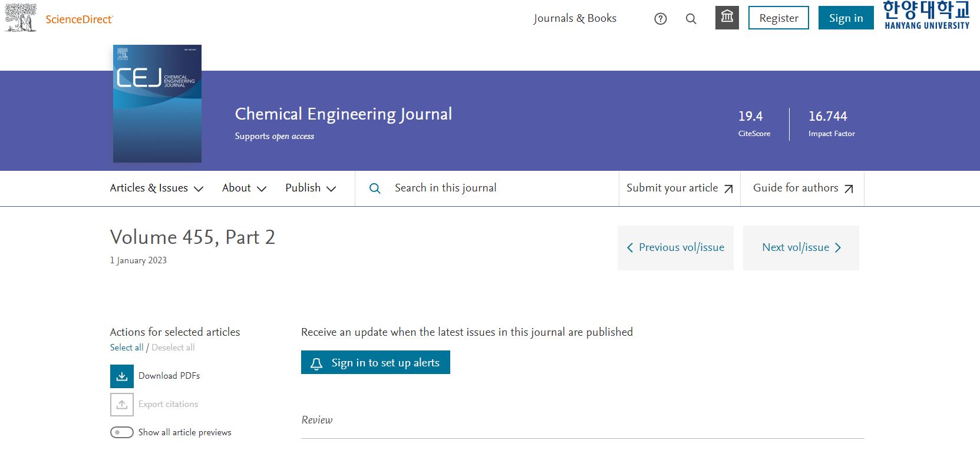Open search via the header magnifier icon
This screenshot has height=450, width=980.
click(691, 19)
